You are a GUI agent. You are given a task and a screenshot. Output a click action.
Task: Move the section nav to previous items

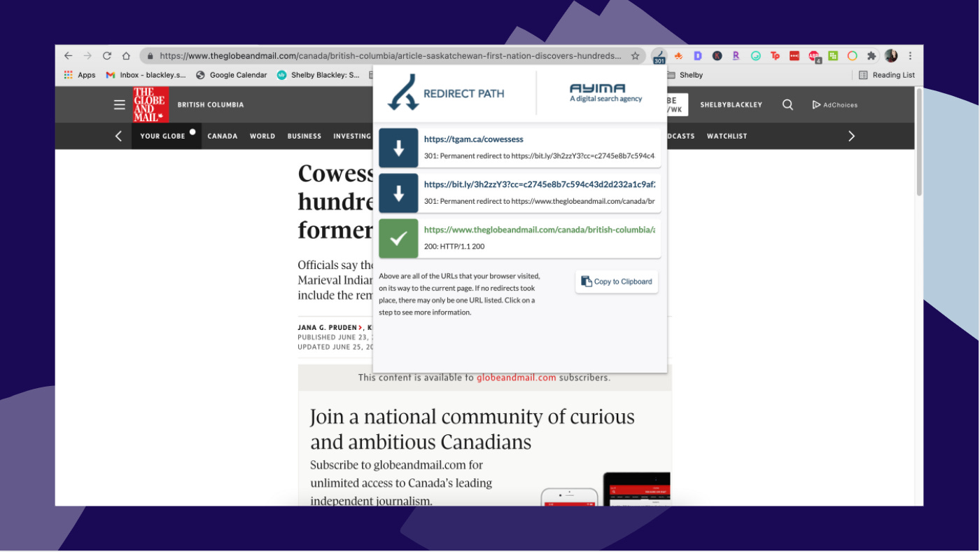tap(118, 136)
